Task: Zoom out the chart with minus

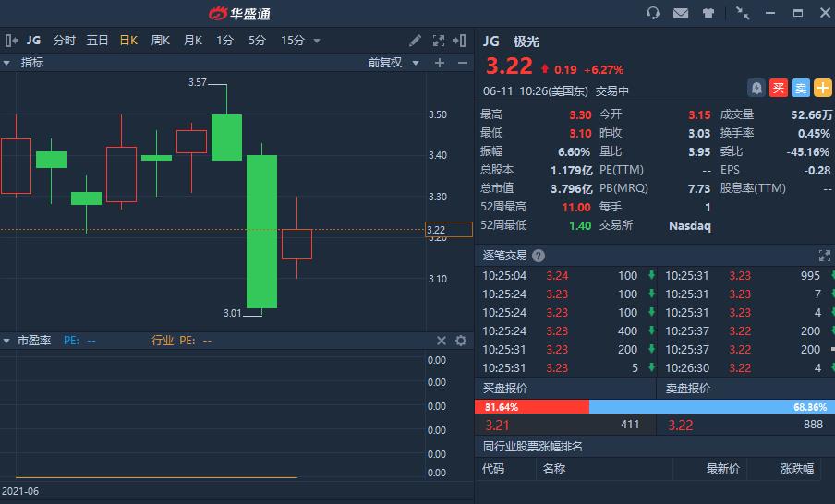Action: click(x=463, y=63)
